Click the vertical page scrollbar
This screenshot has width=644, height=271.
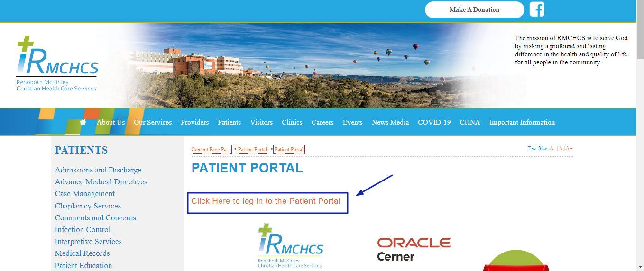(x=640, y=135)
